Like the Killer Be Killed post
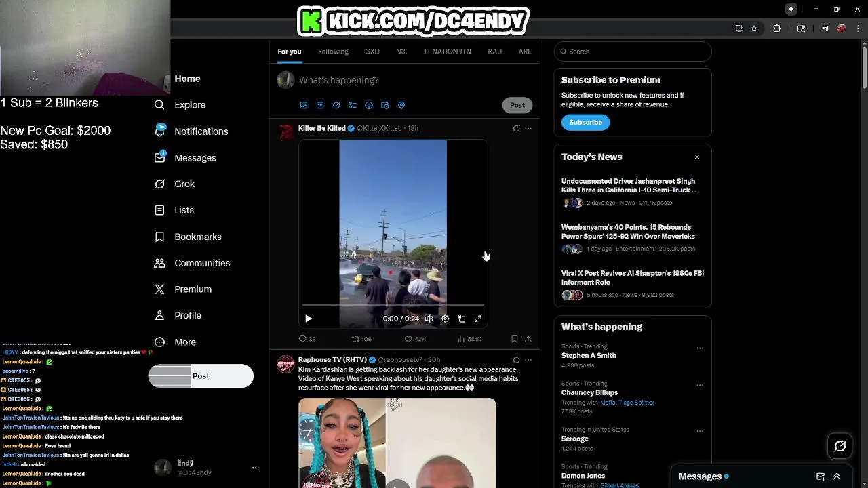 415,339
